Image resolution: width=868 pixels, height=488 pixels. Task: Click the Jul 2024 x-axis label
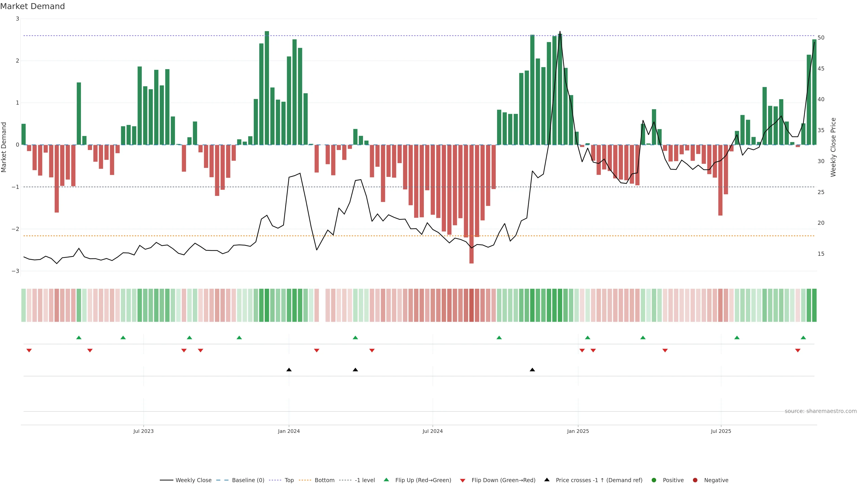pyautogui.click(x=432, y=431)
